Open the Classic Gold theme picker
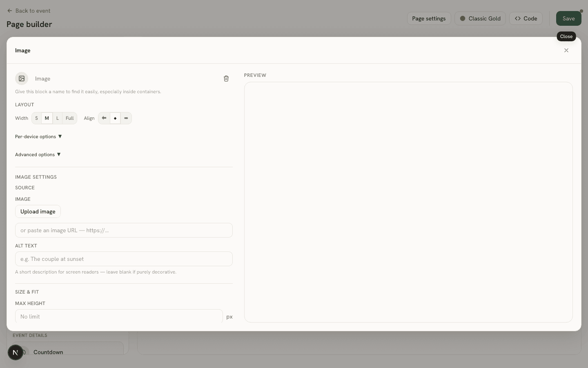Viewport: 588px width, 368px height. pyautogui.click(x=480, y=18)
